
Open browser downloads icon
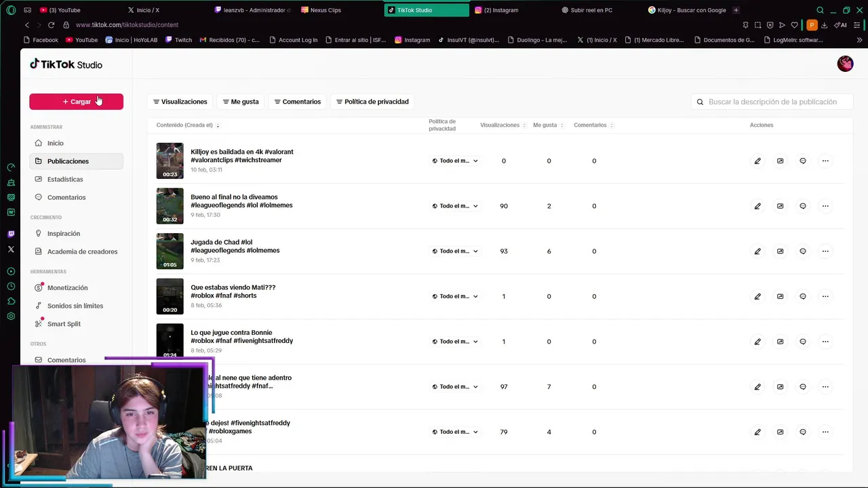[x=824, y=25]
